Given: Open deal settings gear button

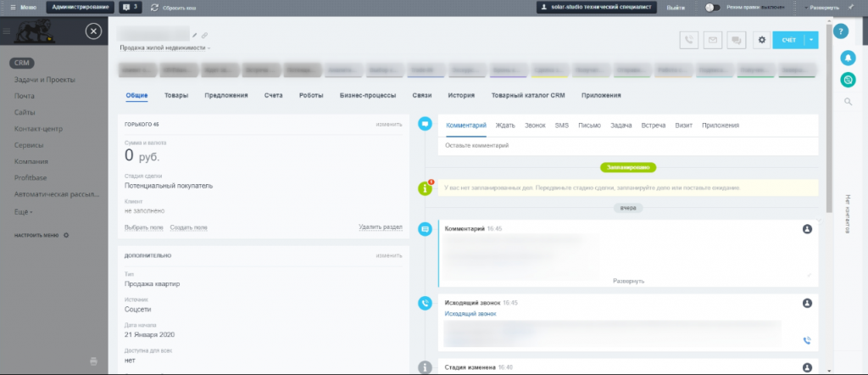Looking at the screenshot, I should 762,40.
